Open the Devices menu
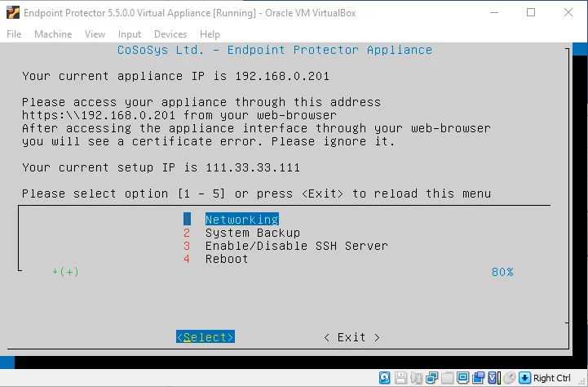588x387 pixels. 170,34
